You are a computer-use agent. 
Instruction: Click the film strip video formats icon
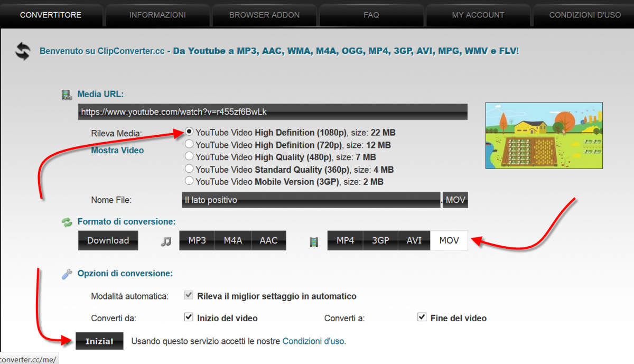(x=314, y=241)
